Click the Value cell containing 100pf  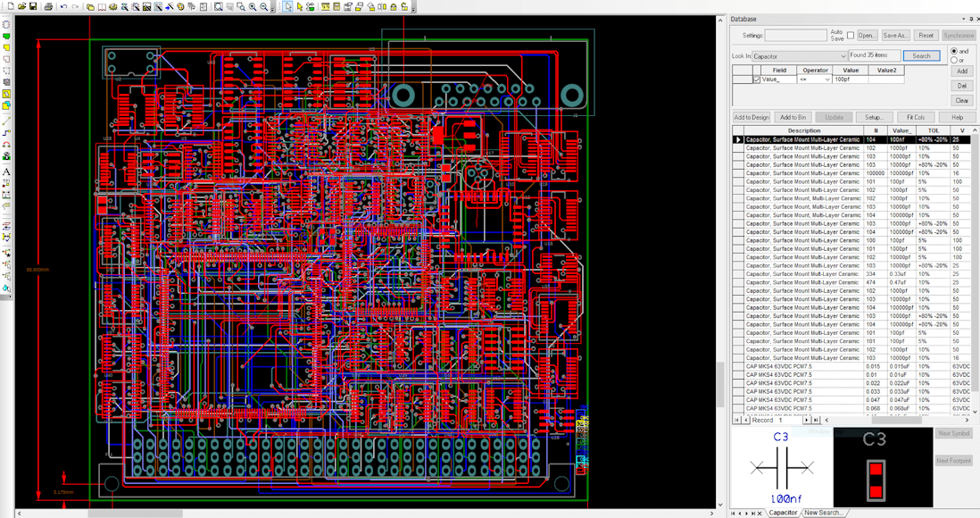point(851,79)
